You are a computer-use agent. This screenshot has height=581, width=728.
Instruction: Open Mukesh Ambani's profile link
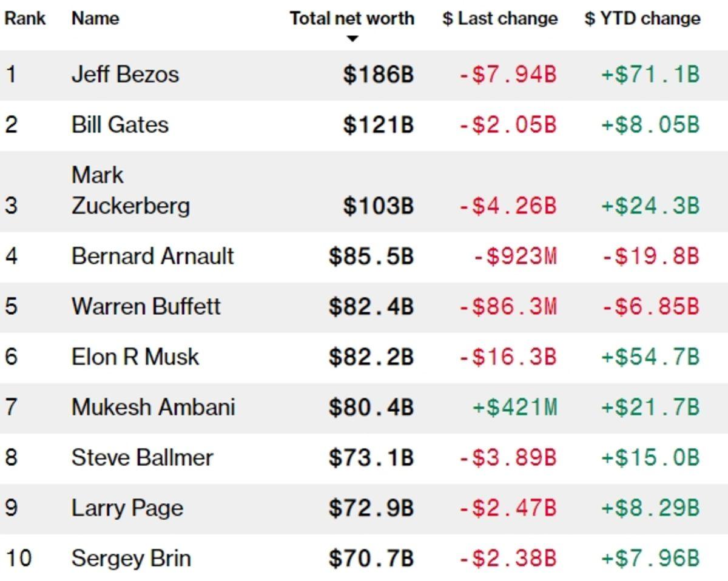(153, 407)
